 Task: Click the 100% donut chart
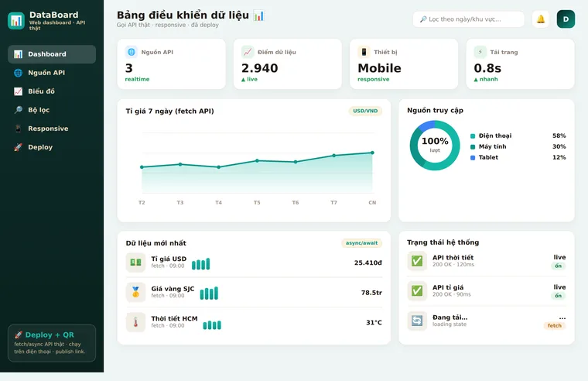(435, 146)
